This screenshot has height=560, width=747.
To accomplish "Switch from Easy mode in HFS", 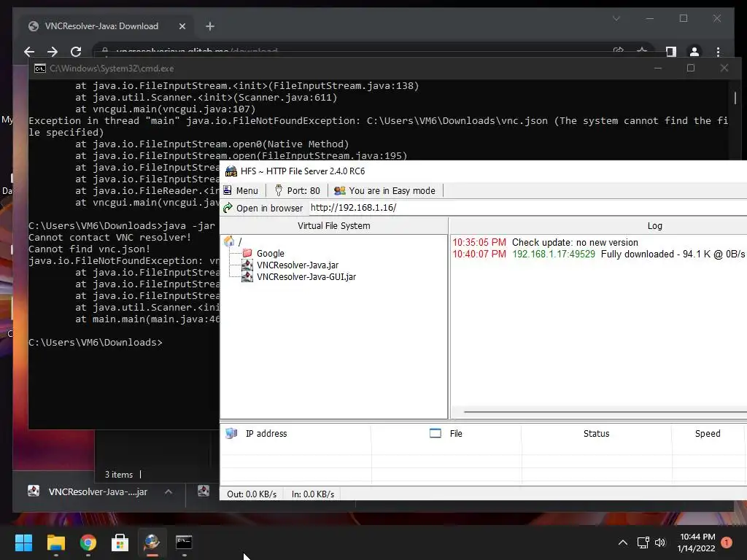I will [x=385, y=190].
